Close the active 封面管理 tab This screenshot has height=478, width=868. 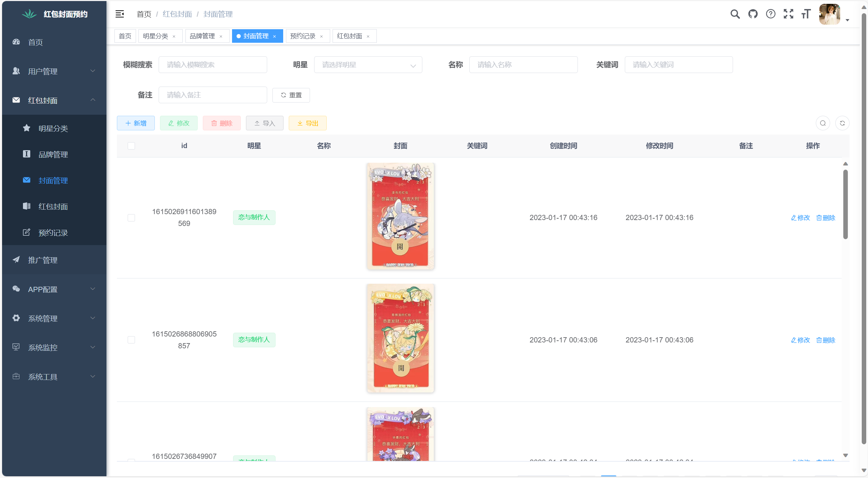click(274, 36)
